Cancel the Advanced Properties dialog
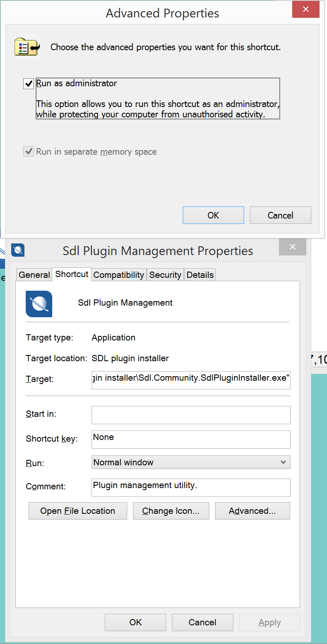 click(281, 215)
